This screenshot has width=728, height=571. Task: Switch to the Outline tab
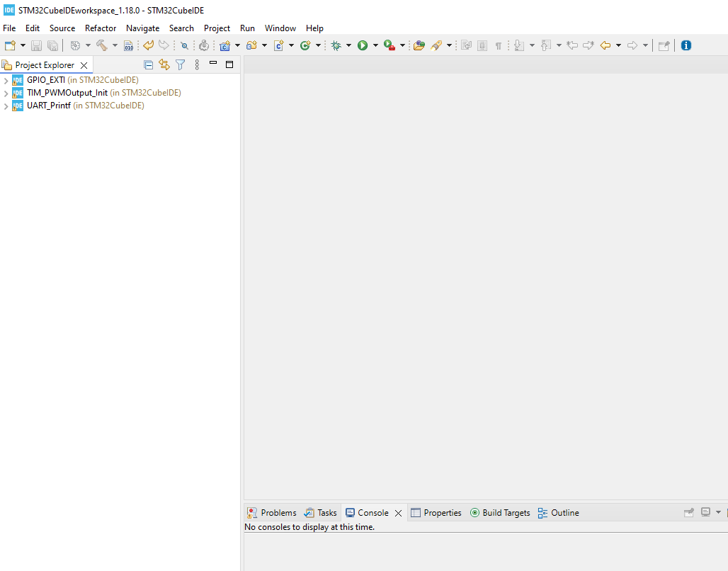coord(559,512)
